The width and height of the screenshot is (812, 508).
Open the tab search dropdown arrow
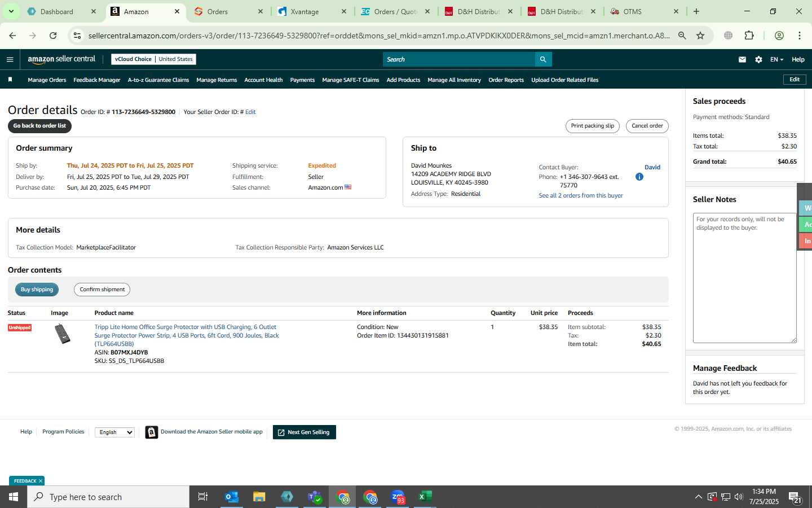11,11
